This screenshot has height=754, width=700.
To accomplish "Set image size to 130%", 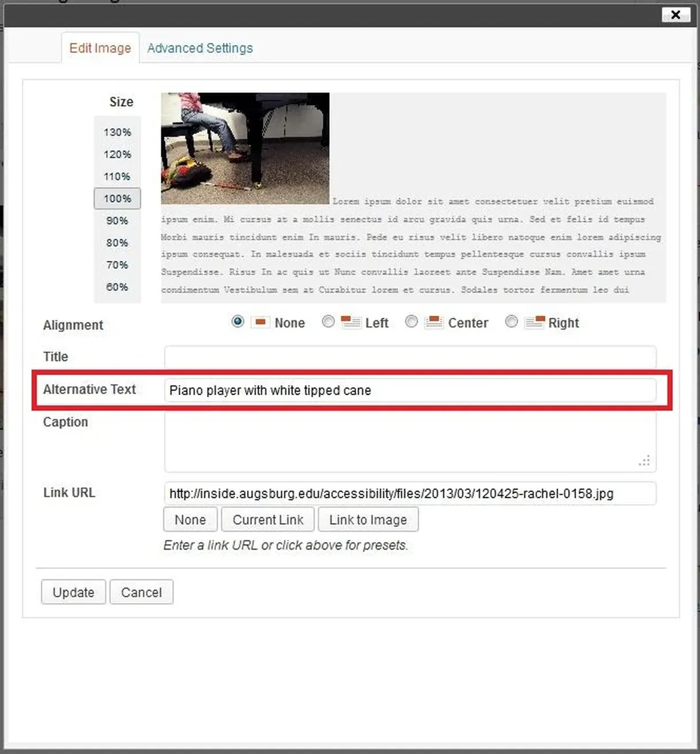I will [117, 132].
